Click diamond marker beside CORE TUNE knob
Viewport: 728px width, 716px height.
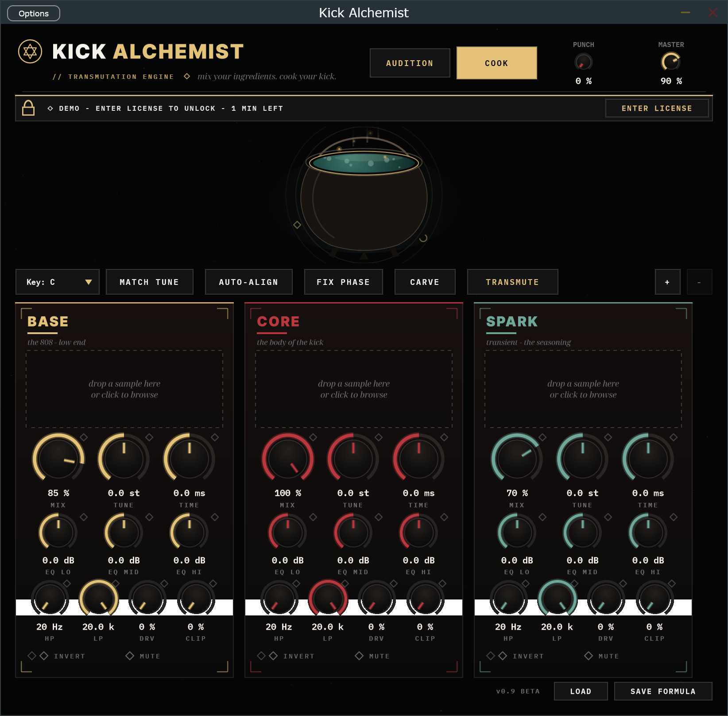pos(379,437)
